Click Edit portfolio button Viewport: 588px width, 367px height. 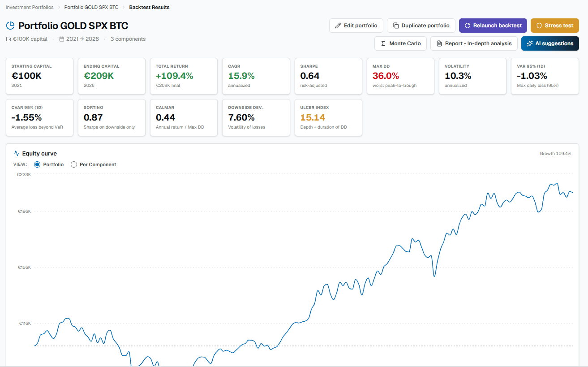(x=356, y=26)
